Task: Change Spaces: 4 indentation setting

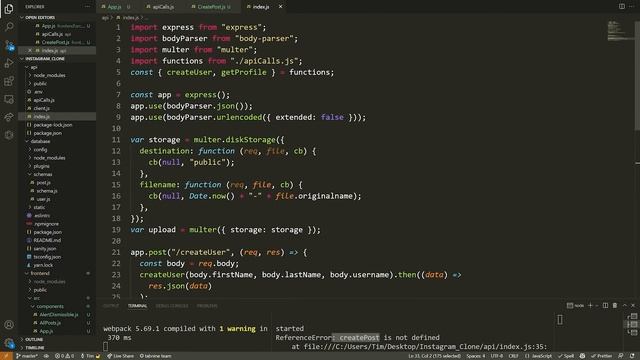Action: click(476, 356)
